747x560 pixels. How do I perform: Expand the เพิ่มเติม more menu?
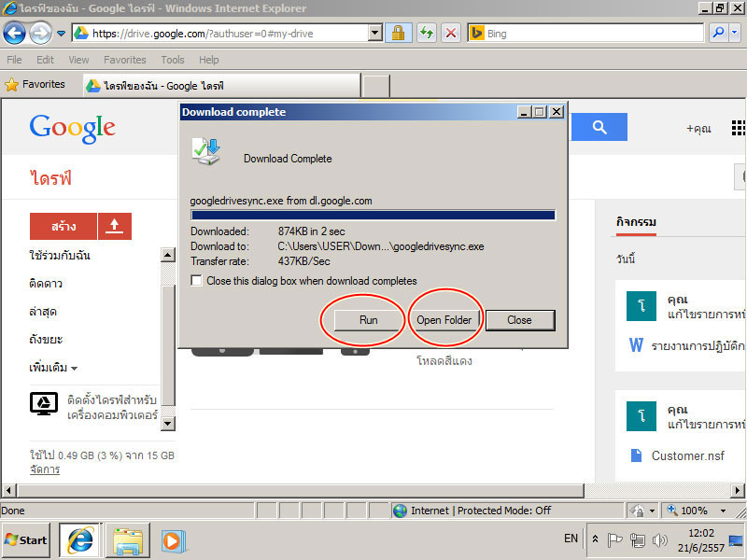(53, 368)
